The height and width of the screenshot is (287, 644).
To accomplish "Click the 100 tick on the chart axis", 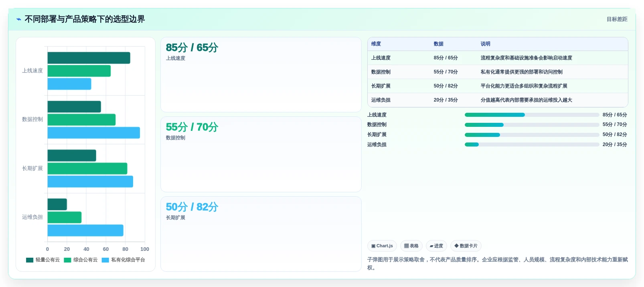I will tap(145, 249).
